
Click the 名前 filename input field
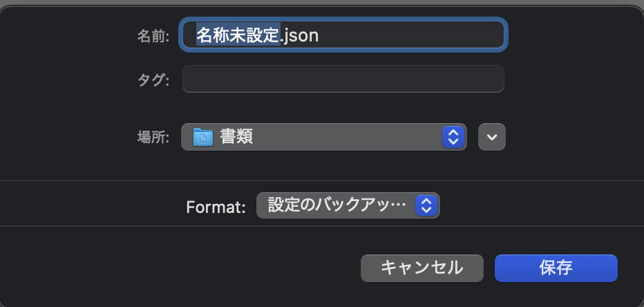point(343,35)
